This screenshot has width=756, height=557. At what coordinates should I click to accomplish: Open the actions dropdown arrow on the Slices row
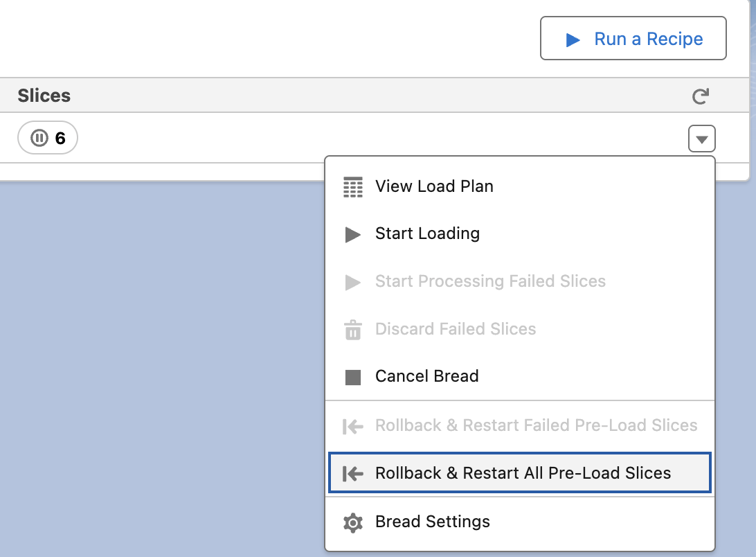[701, 138]
